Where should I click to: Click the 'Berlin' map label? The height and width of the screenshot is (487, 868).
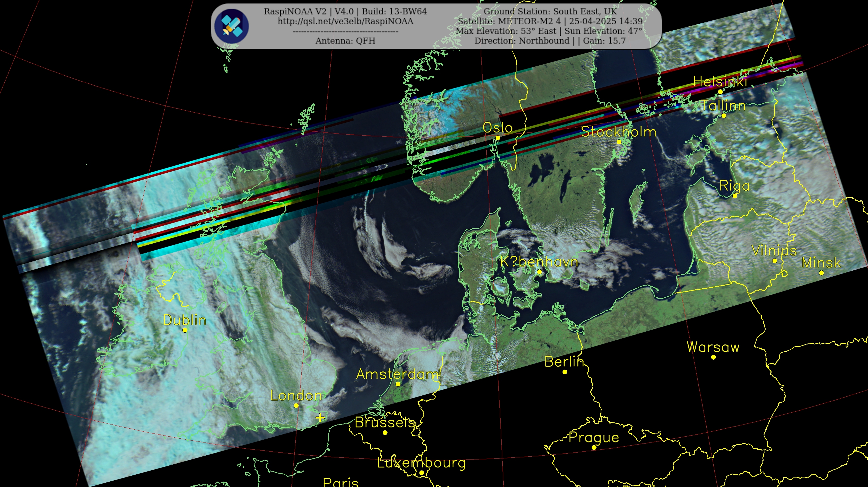[564, 362]
